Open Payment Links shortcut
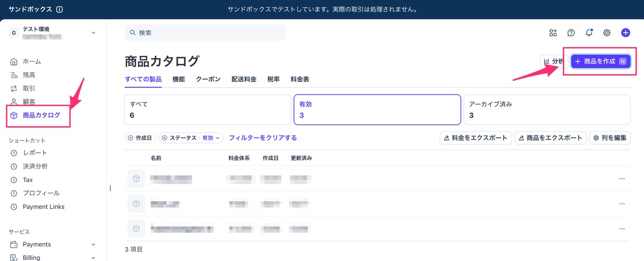This screenshot has width=644, height=261. 37,207
